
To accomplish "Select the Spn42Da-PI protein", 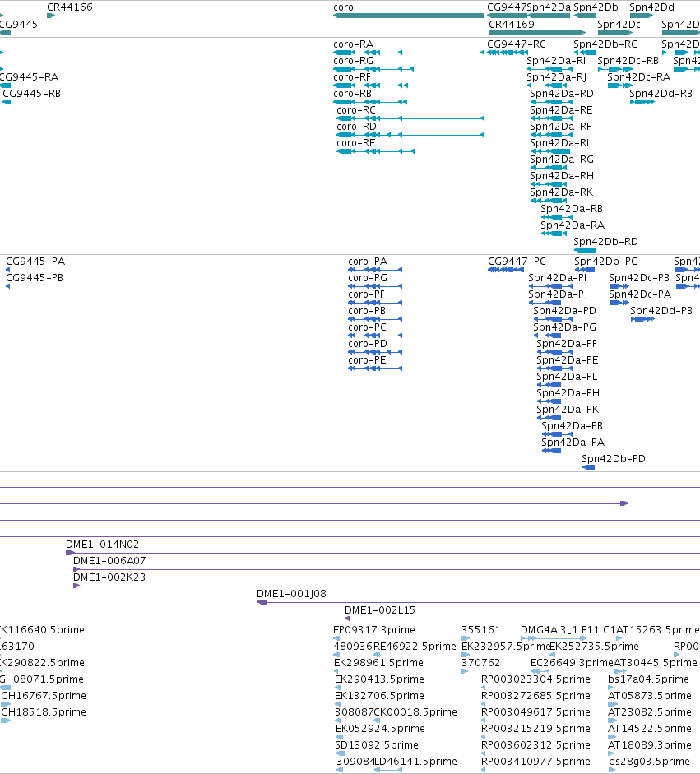I will (550, 286).
